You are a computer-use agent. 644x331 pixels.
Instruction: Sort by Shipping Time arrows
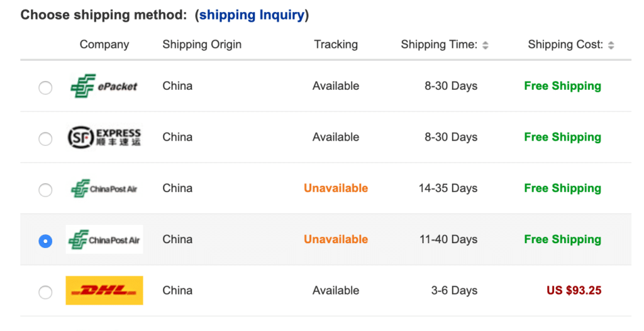pos(486,45)
